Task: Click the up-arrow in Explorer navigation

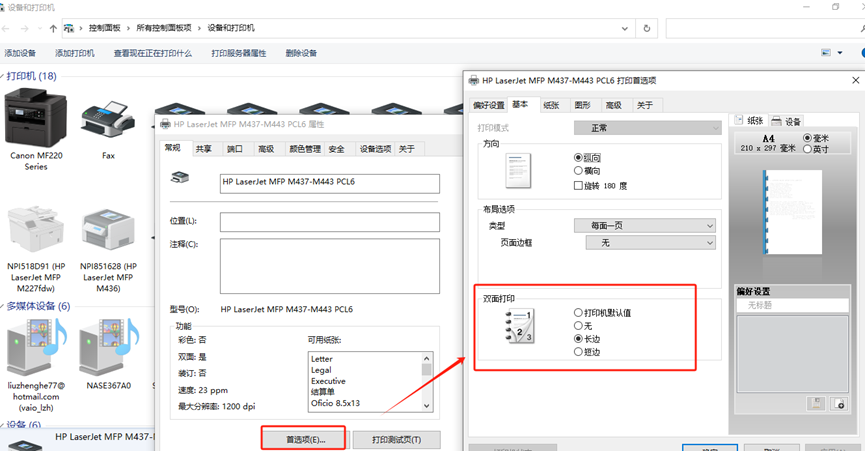Action: point(53,28)
